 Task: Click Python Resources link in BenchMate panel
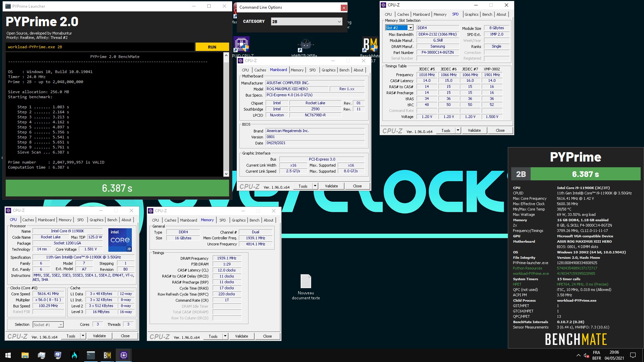pos(527,268)
